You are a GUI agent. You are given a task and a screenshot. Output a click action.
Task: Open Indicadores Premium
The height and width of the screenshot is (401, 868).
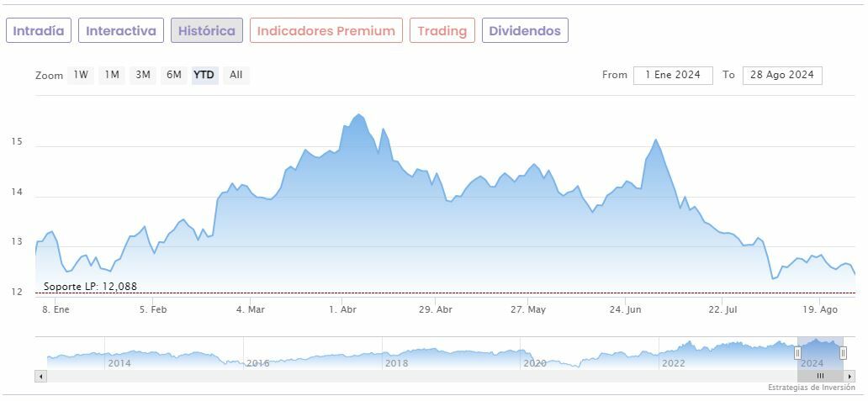coord(326,31)
